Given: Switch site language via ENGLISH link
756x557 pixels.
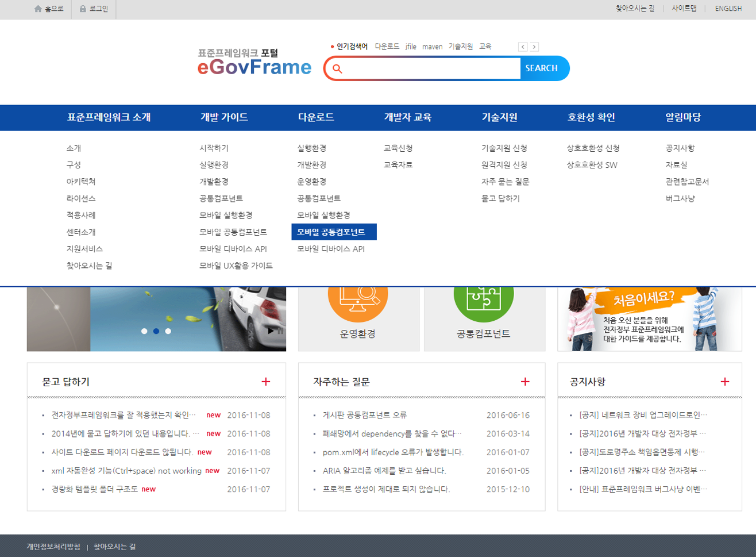Looking at the screenshot, I should click(728, 9).
